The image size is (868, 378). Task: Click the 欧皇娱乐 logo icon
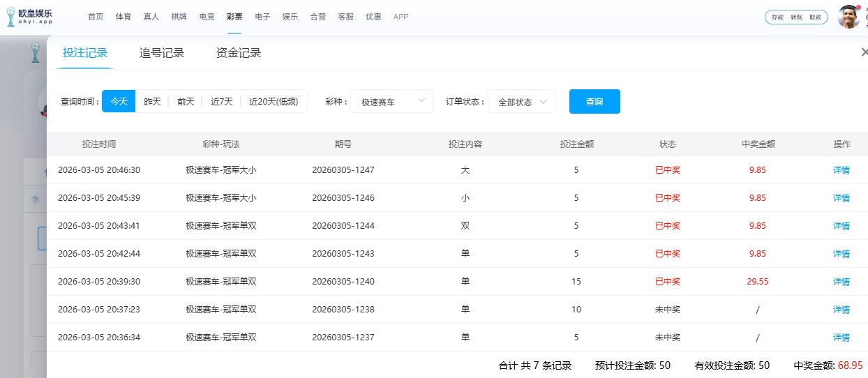12,17
